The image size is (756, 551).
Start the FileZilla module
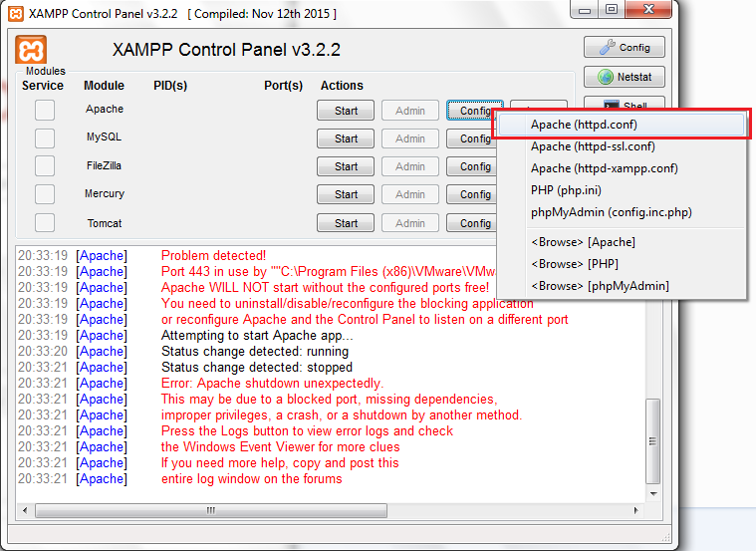(346, 166)
